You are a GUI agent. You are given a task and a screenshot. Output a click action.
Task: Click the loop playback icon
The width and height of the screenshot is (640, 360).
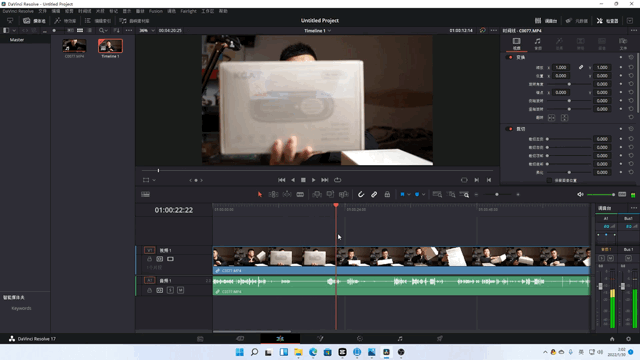pos(337,180)
